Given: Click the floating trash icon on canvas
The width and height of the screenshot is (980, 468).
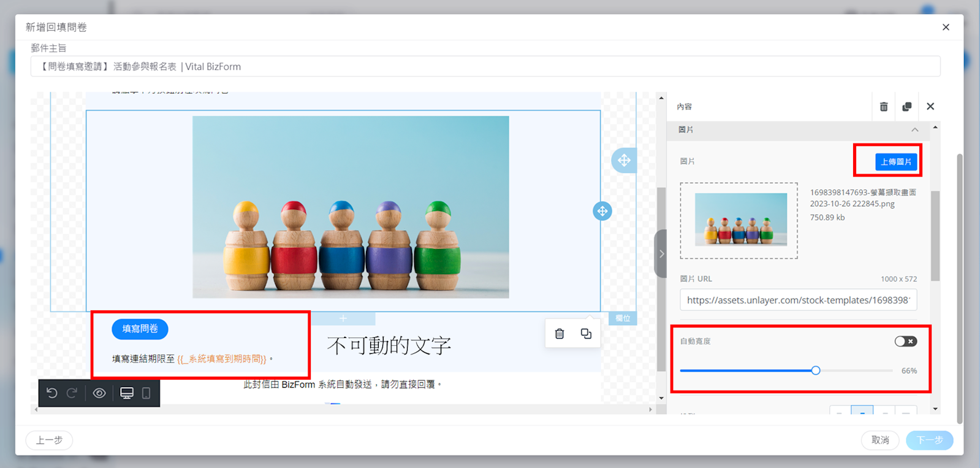Looking at the screenshot, I should pyautogui.click(x=560, y=334).
